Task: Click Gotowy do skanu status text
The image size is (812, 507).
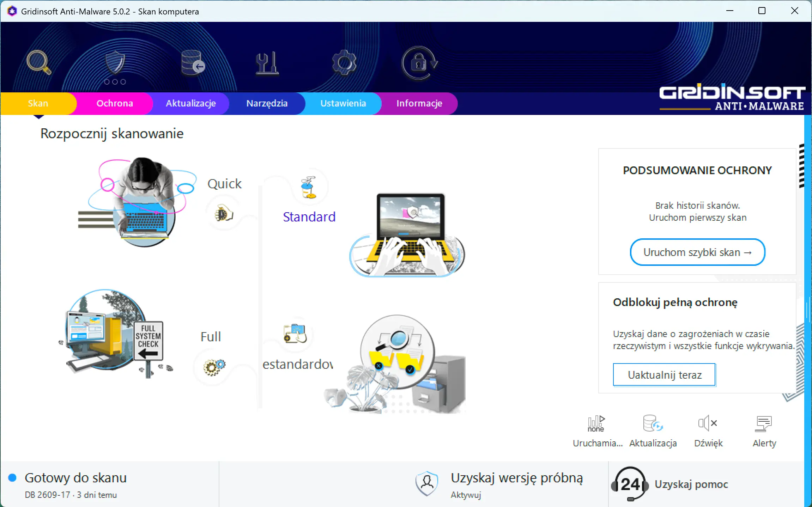Action: click(x=75, y=478)
